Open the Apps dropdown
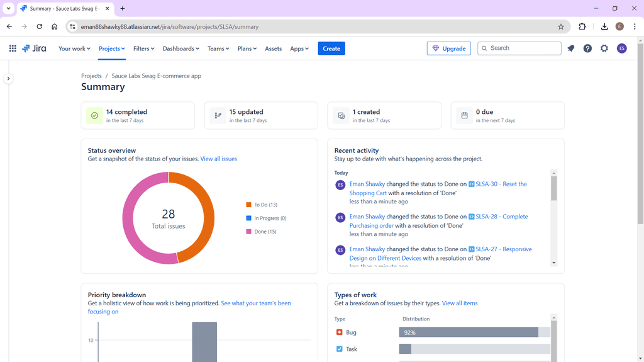Image resolution: width=644 pixels, height=362 pixels. 299,48
